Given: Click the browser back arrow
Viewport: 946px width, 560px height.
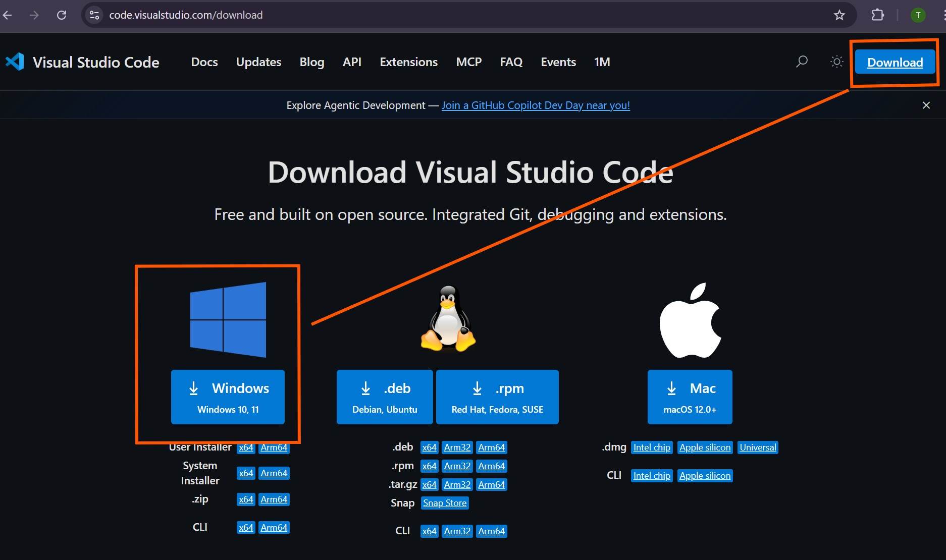Looking at the screenshot, I should (7, 15).
